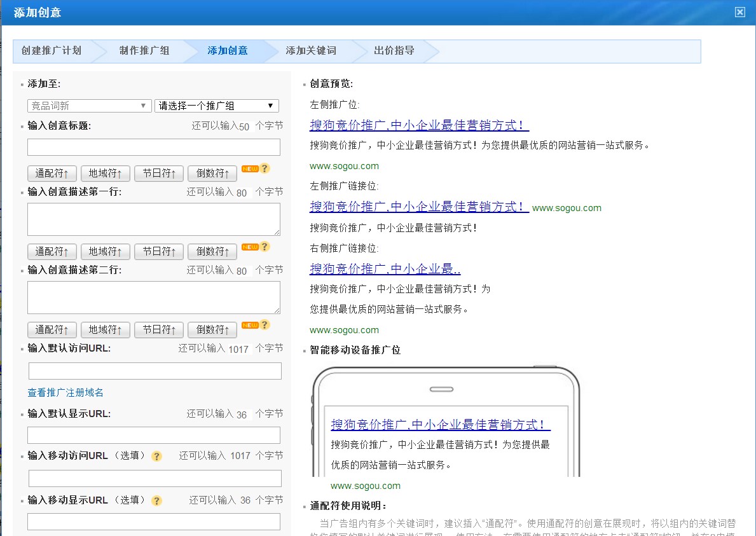Viewport: 756px width, 536px height.
Task: Insert 通配符 under description line two
Action: pyautogui.click(x=52, y=330)
